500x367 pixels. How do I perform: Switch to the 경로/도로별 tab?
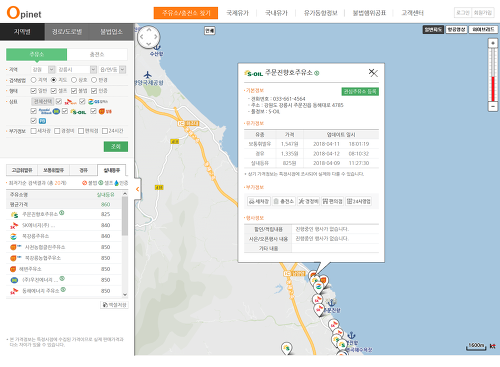click(x=67, y=32)
